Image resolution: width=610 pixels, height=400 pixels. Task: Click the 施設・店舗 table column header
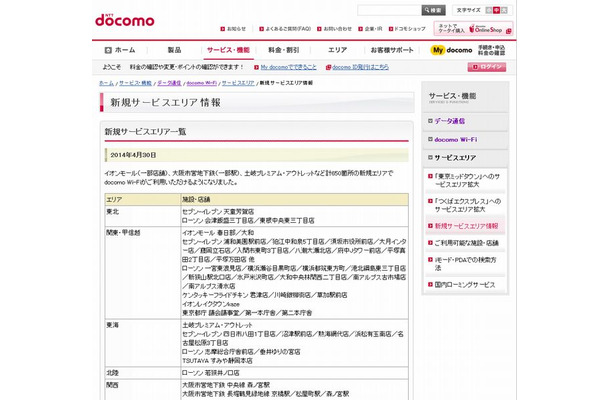[x=294, y=199]
